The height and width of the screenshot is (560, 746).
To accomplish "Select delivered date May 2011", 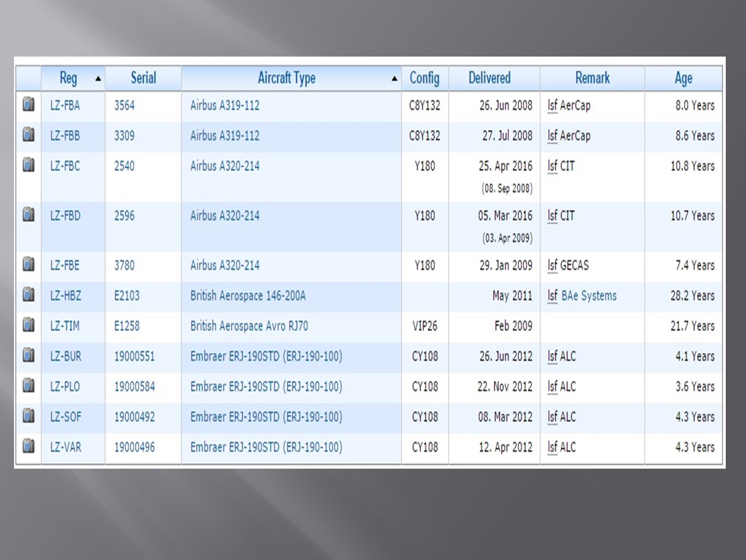I will [x=512, y=296].
